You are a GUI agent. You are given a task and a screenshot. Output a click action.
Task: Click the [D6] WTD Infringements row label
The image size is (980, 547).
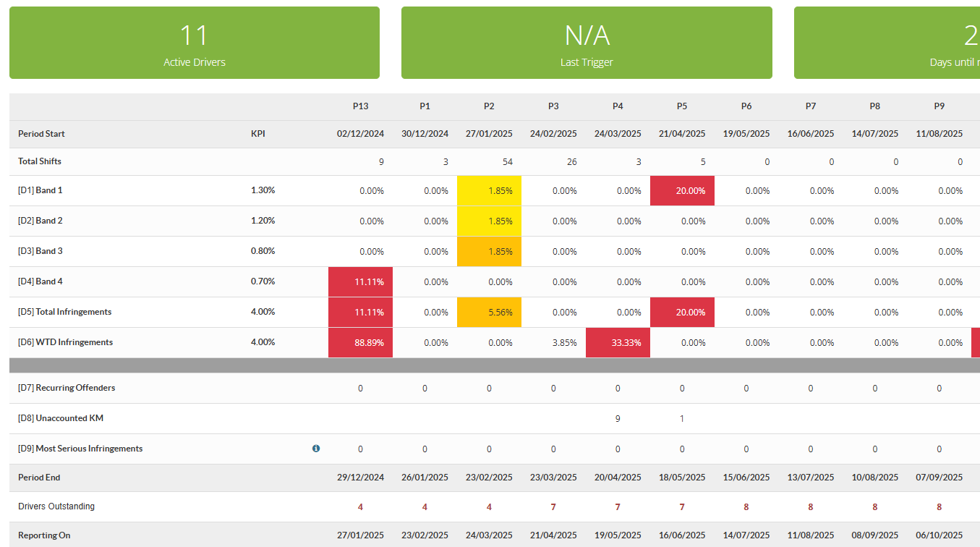pyautogui.click(x=66, y=342)
